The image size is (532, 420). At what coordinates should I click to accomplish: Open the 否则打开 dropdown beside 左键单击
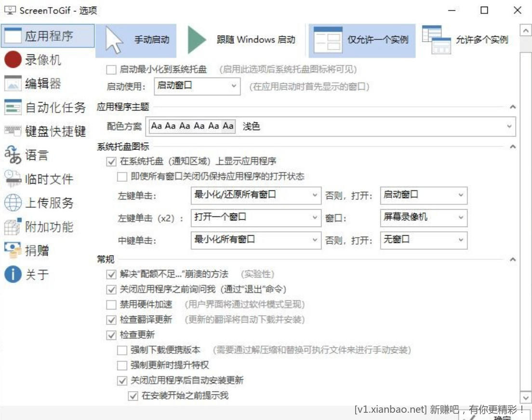[x=424, y=195]
